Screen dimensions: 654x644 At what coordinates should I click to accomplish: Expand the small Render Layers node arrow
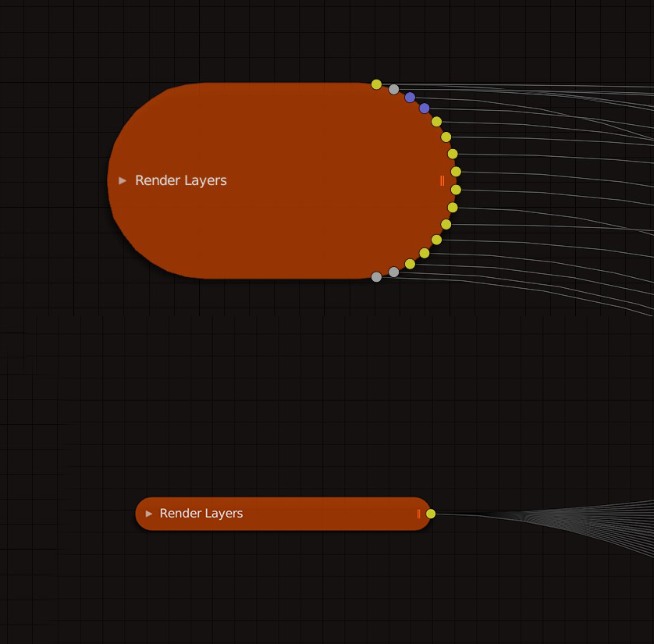[x=148, y=514]
